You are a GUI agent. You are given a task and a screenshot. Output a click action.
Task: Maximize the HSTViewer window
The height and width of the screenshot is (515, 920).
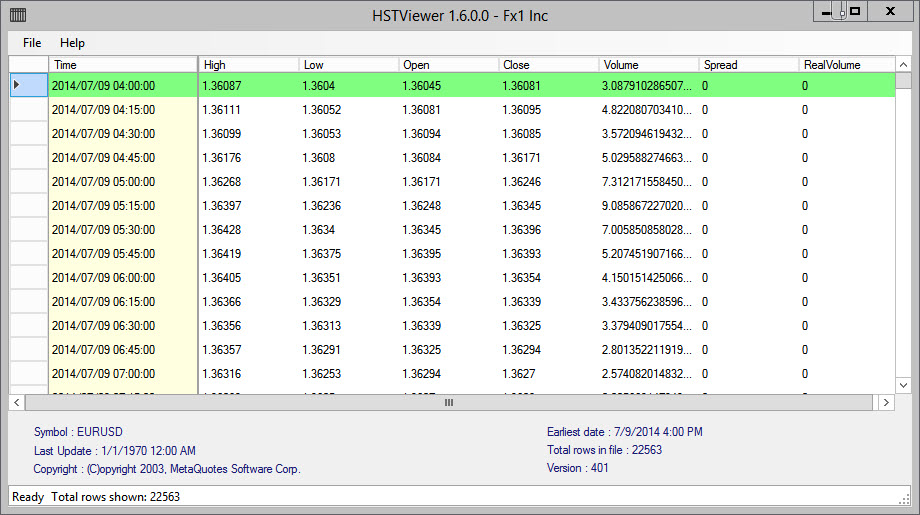coord(855,11)
